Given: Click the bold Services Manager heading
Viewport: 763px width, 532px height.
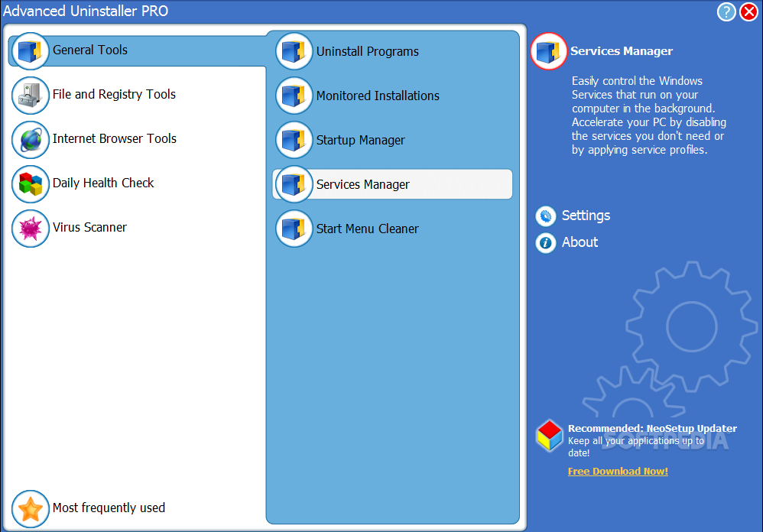Looking at the screenshot, I should coord(622,51).
